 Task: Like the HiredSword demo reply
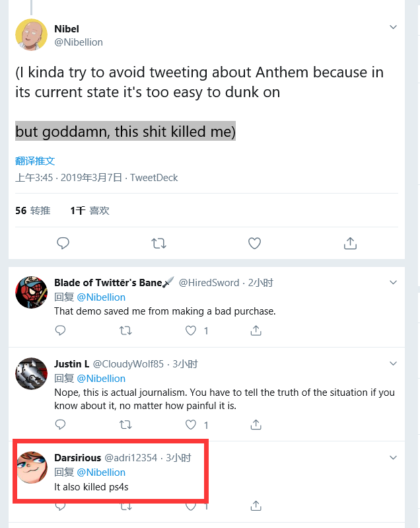[x=191, y=330]
